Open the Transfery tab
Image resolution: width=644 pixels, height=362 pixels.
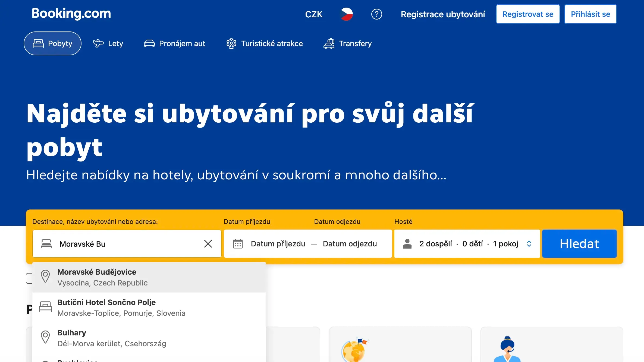click(347, 43)
